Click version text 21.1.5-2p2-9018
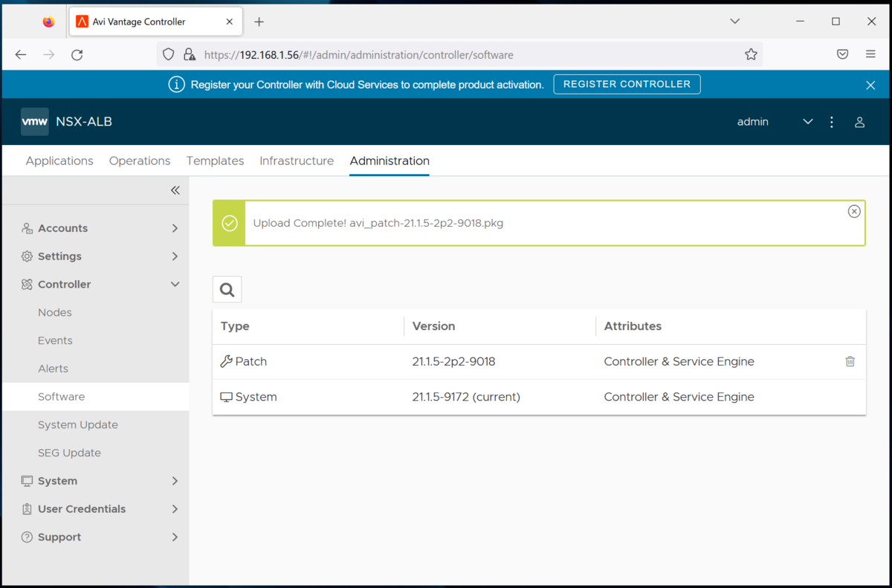The width and height of the screenshot is (892, 588). click(453, 361)
